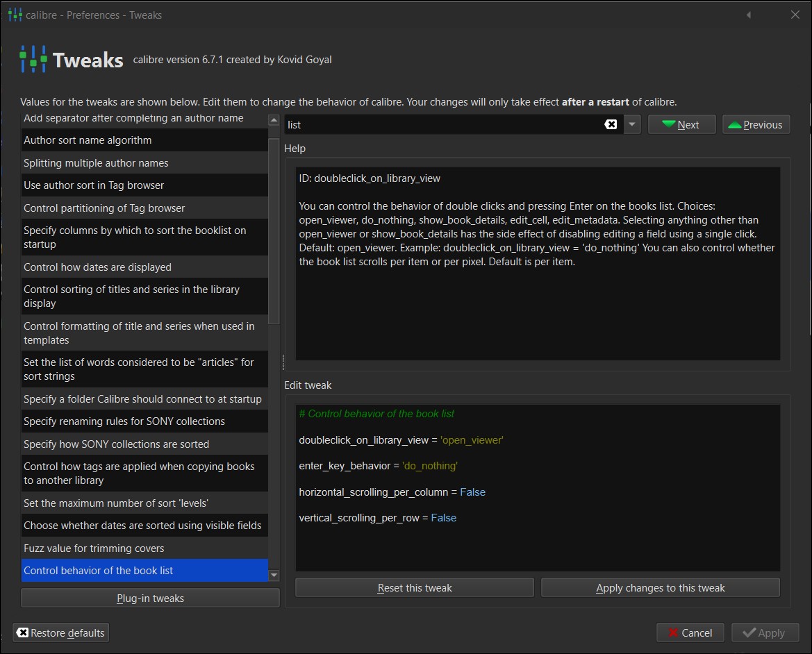The width and height of the screenshot is (812, 654).
Task: Select 'Use author sort in Tag browser' tweak
Action: pyautogui.click(x=144, y=185)
